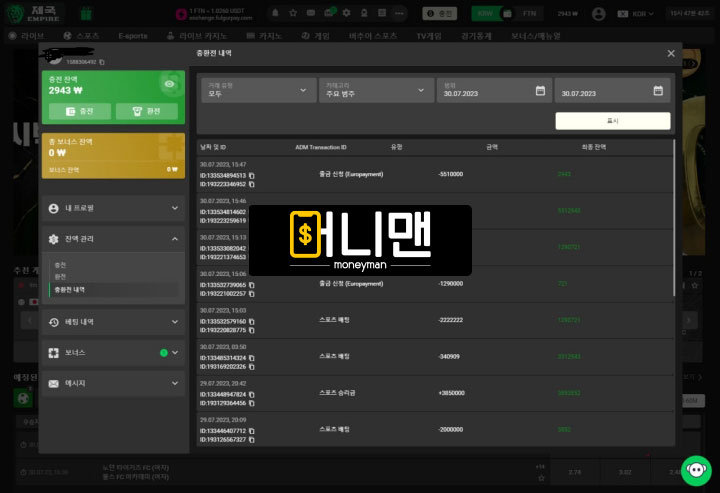Open the 라이브 menu item

click(27, 36)
